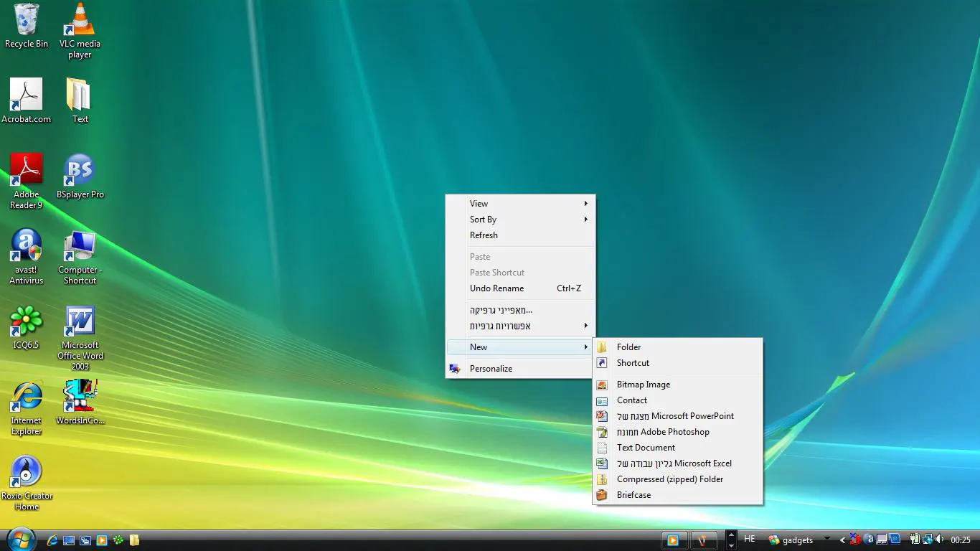Select Compressed (zipped) Folder option

coord(669,479)
